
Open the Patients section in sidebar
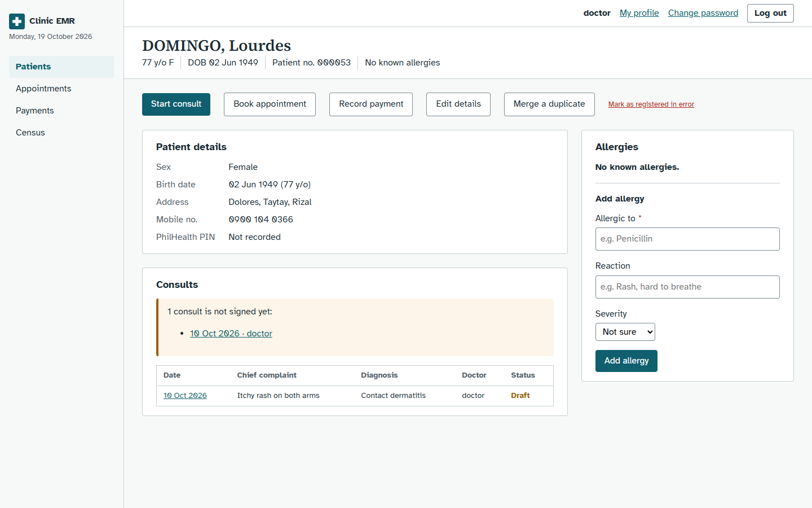pos(61,67)
